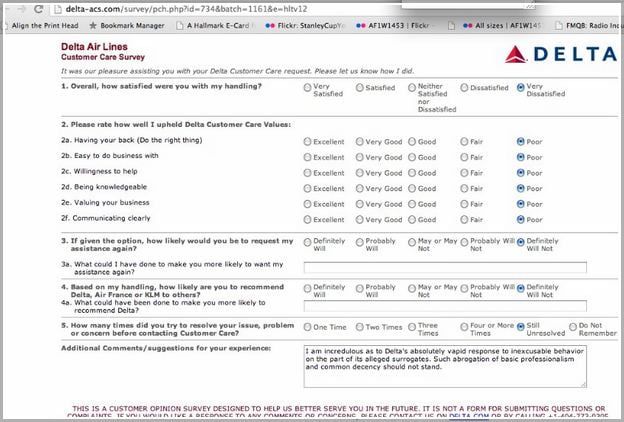Screen dimensions: 624x422
Task: Rate Valuing your business as Very Good
Action: pyautogui.click(x=359, y=204)
